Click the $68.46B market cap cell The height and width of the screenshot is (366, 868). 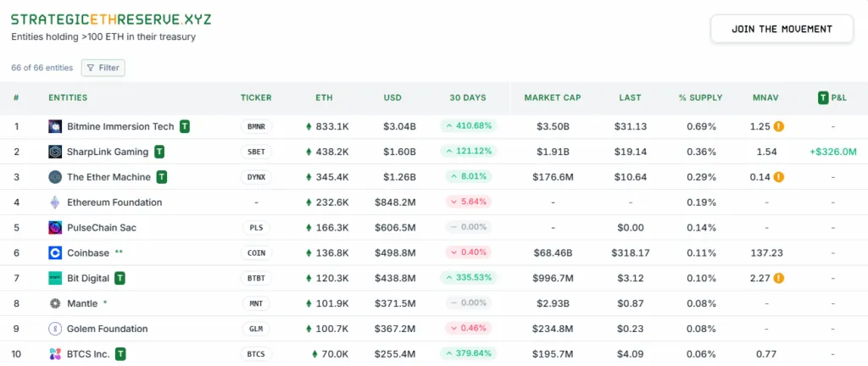(553, 253)
